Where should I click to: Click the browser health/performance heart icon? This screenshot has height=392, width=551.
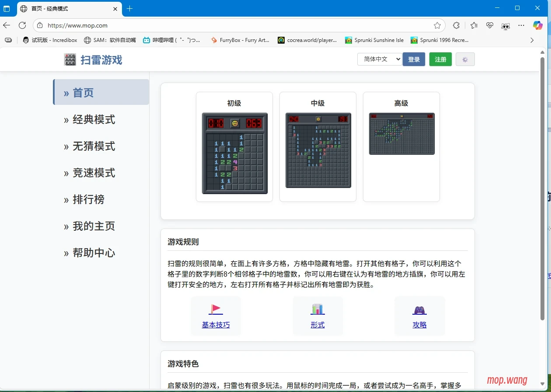pyautogui.click(x=490, y=25)
